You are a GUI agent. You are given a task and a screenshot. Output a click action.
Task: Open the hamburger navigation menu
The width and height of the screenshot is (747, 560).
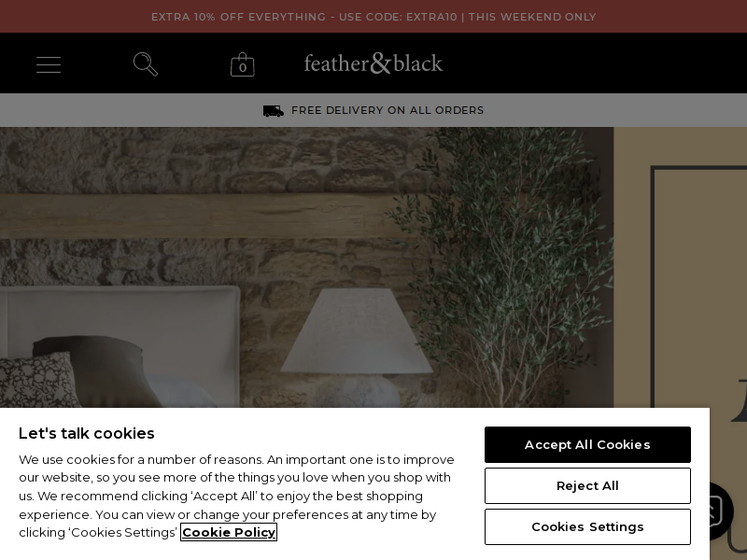coord(49,64)
